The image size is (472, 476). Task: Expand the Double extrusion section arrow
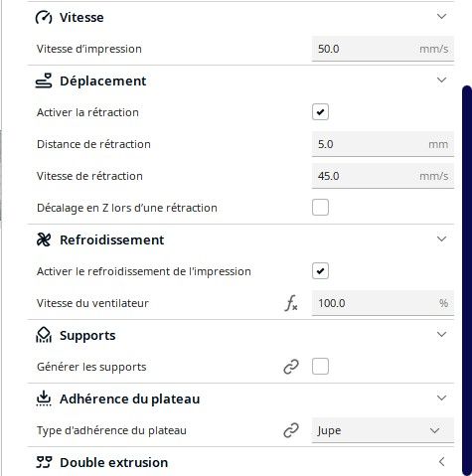(441, 462)
